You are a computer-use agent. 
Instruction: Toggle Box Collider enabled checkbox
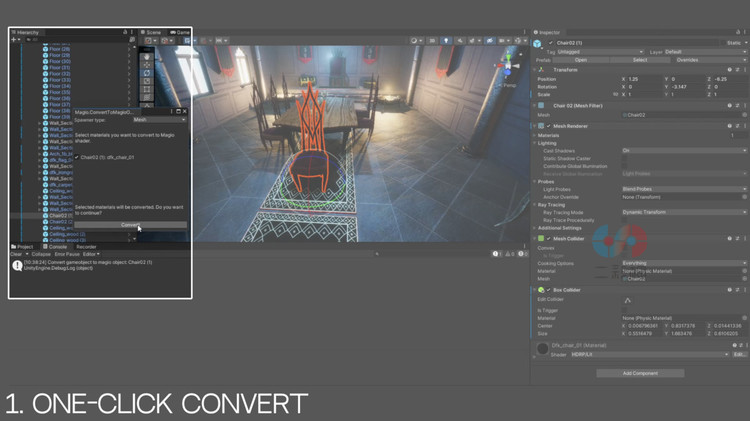(x=549, y=290)
